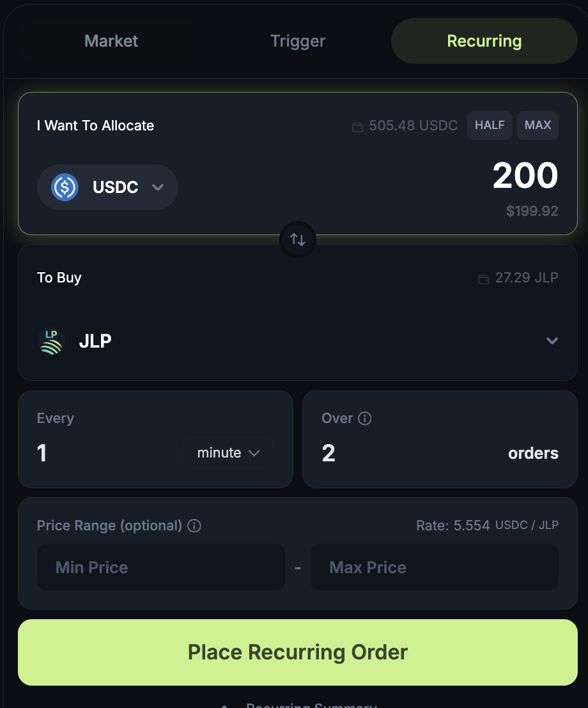
Task: Click wallet icon beside 27.29 JLP
Action: point(484,279)
